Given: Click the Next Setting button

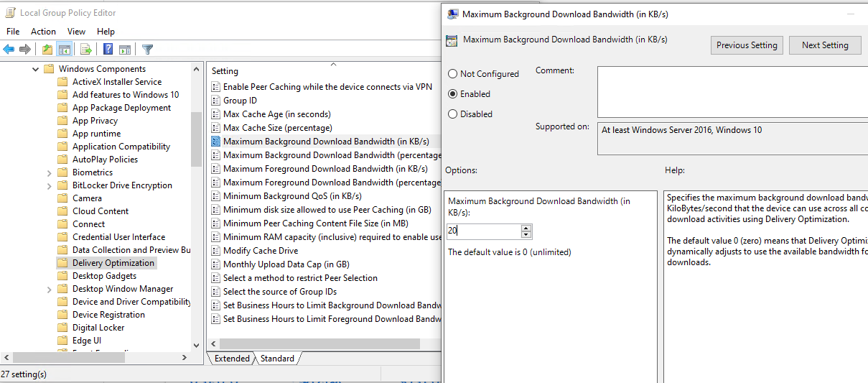Looking at the screenshot, I should coord(825,45).
